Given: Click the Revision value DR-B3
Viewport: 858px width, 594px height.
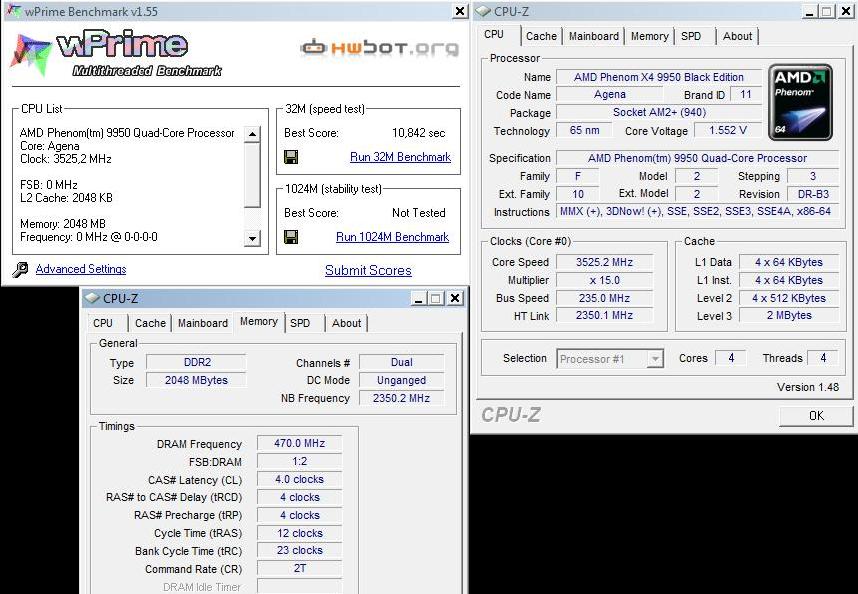Looking at the screenshot, I should coord(813,194).
